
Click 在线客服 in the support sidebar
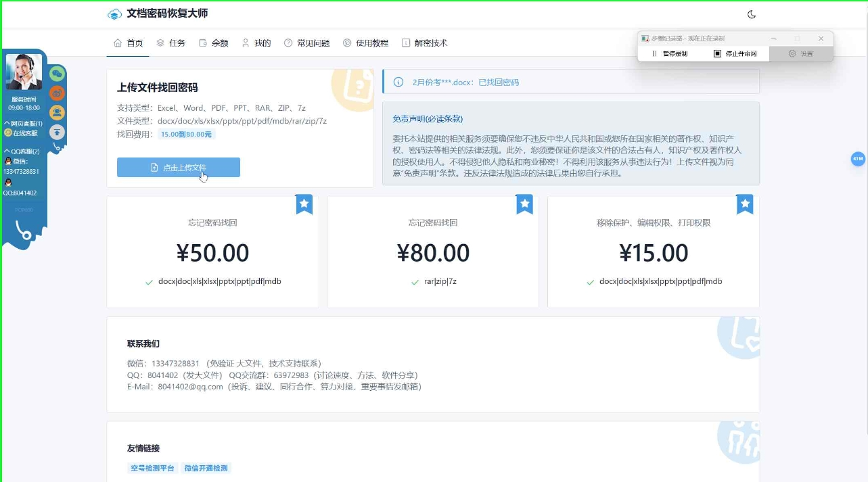pos(24,133)
